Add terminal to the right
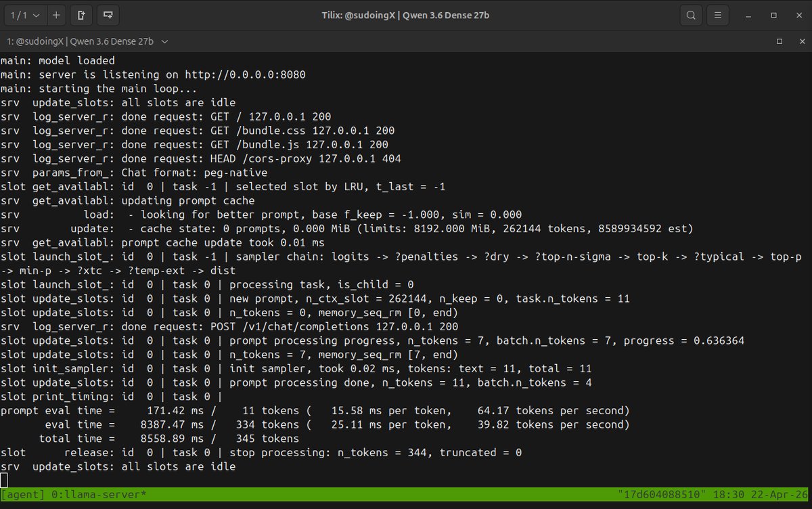This screenshot has height=509, width=812. coord(81,14)
